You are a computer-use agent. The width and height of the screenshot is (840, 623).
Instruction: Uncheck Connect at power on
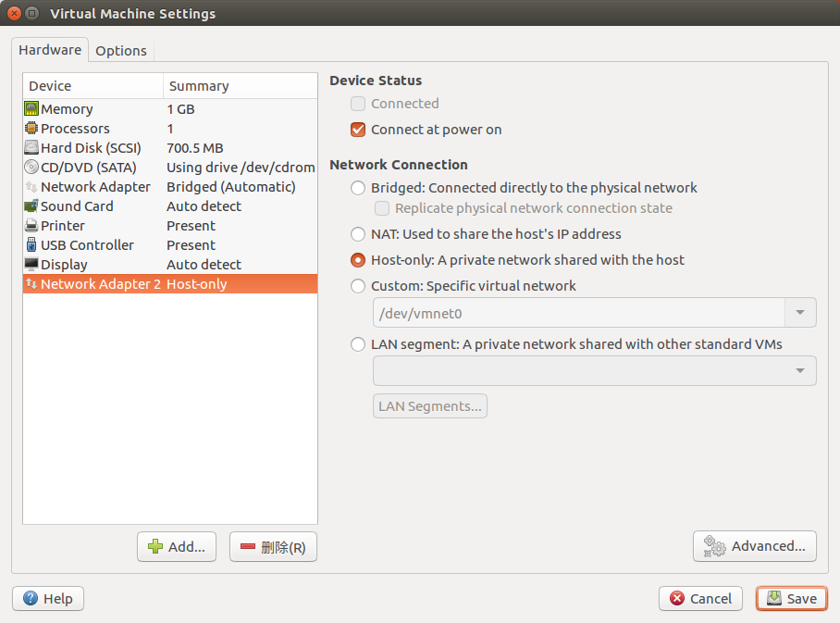coord(358,130)
